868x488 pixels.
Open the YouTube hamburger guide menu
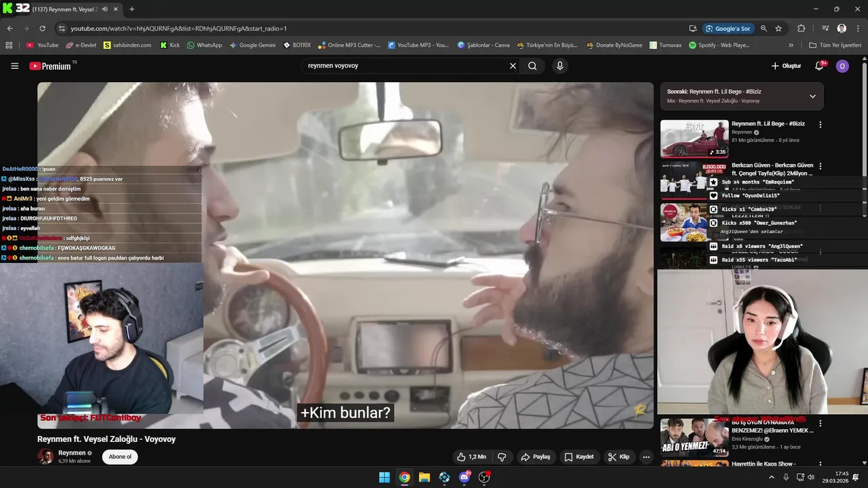click(14, 66)
